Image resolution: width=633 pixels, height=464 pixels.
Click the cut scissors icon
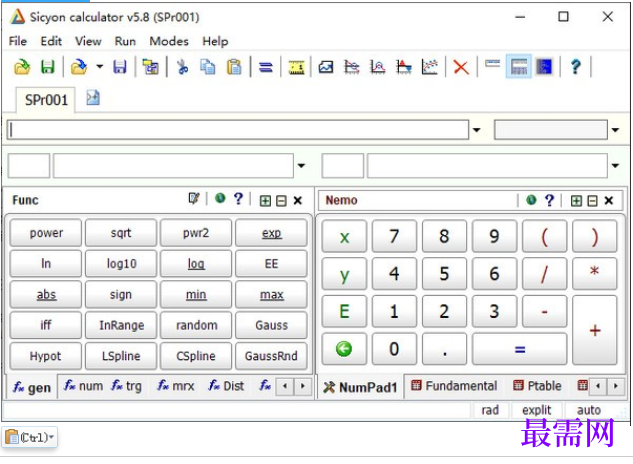click(x=182, y=67)
